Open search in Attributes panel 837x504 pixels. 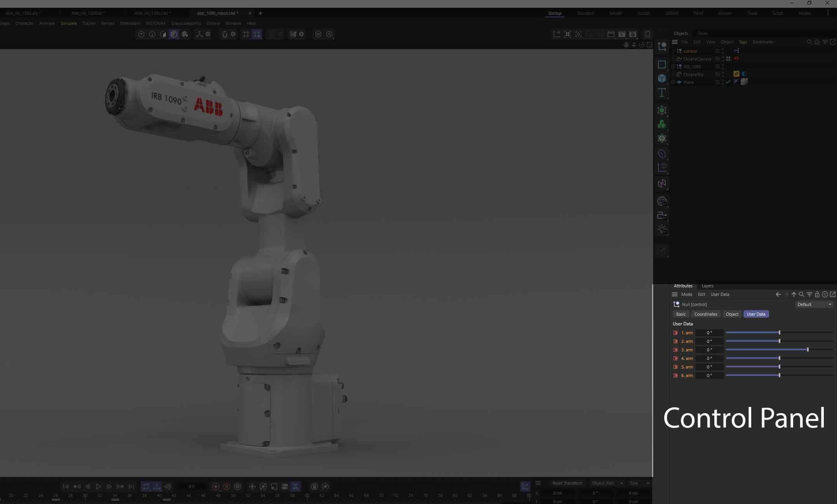[802, 294]
